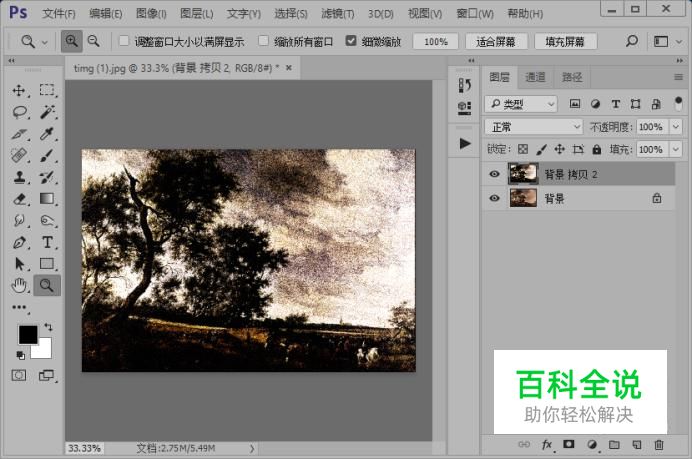Create a new layer group
This screenshot has width=692, height=459.
tap(614, 444)
